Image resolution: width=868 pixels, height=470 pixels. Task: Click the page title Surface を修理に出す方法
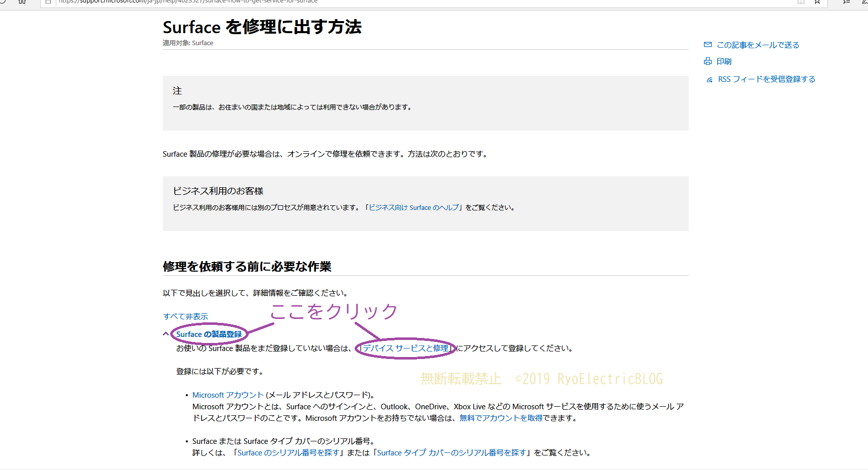[262, 27]
